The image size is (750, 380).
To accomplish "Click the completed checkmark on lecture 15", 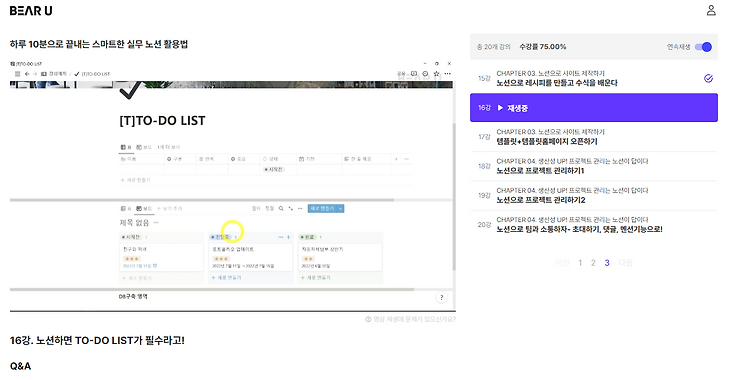I will click(708, 78).
